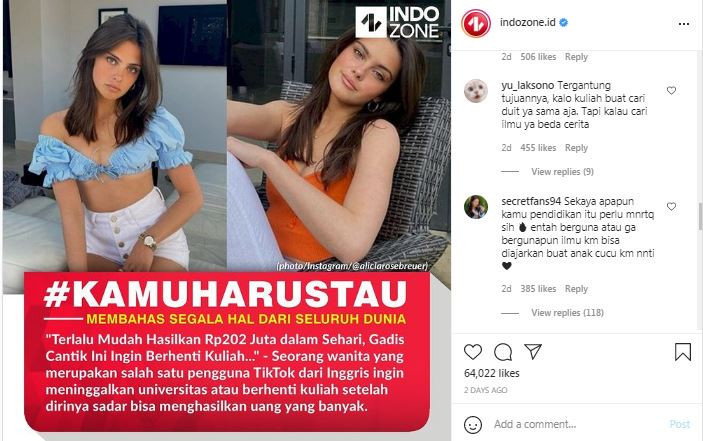Click secretfans94's profile picture
Image resolution: width=703 pixels, height=441 pixels.
tap(476, 207)
